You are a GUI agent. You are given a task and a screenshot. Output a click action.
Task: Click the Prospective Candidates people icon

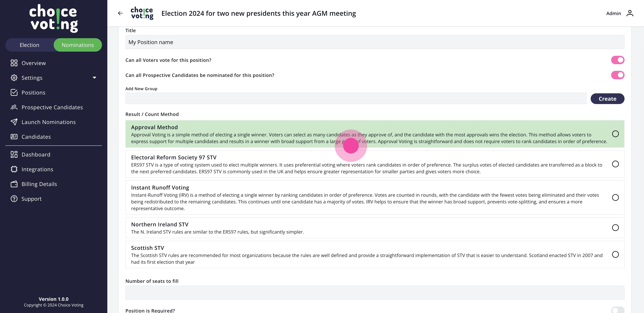[x=14, y=107]
